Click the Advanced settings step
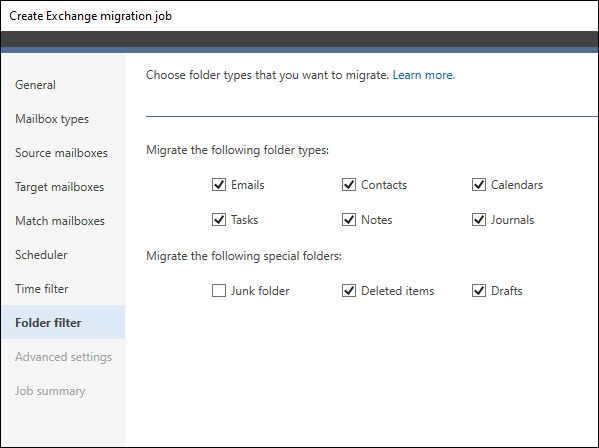This screenshot has height=448, width=599. (x=63, y=357)
